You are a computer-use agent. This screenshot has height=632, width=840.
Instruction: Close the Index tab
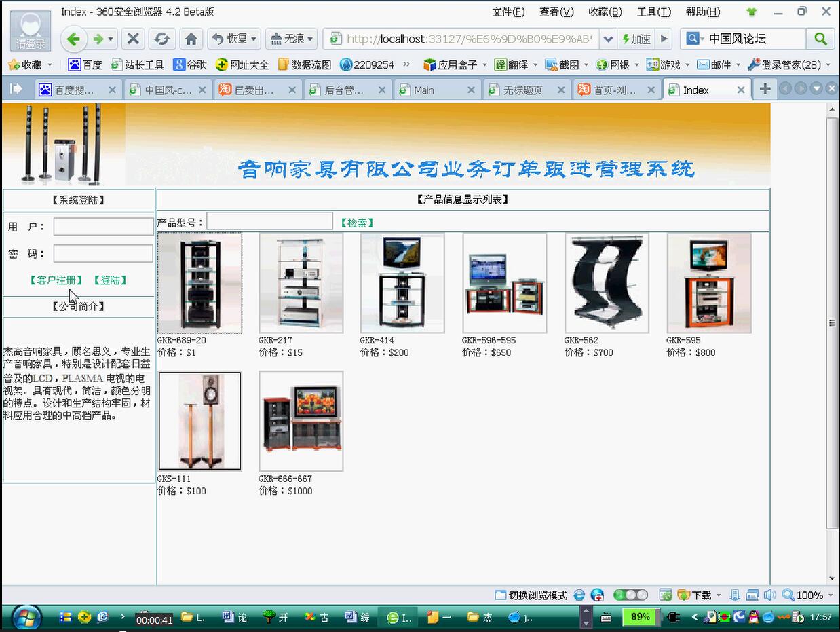[x=741, y=90]
